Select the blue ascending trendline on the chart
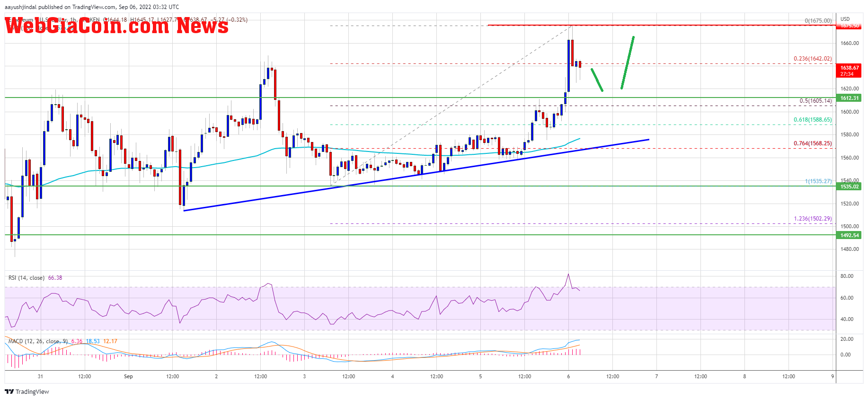Image resolution: width=868 pixels, height=400 pixels. click(416, 175)
